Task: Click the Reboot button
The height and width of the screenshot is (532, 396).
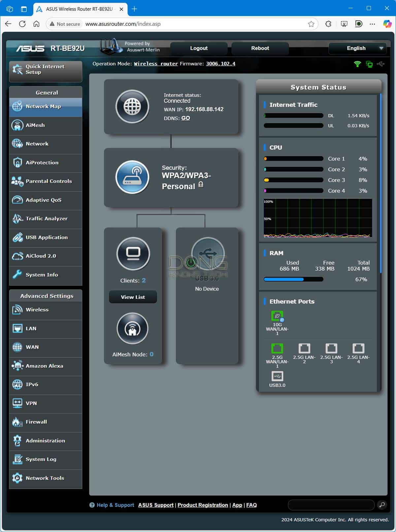Action: point(260,48)
